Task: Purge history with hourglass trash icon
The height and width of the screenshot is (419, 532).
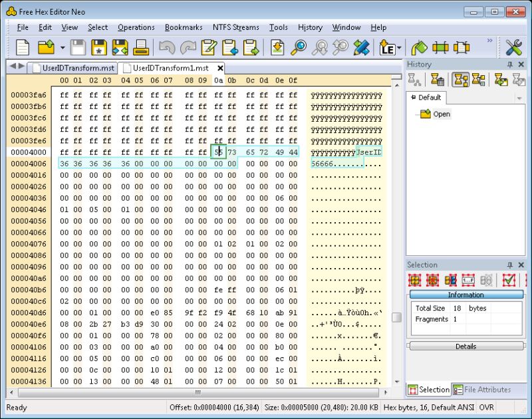Action: coord(437,80)
